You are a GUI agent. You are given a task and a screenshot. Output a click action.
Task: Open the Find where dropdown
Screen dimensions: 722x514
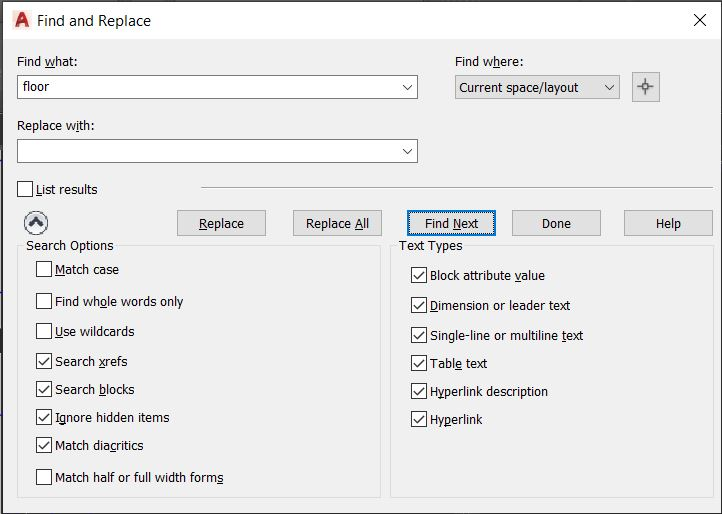(x=609, y=87)
